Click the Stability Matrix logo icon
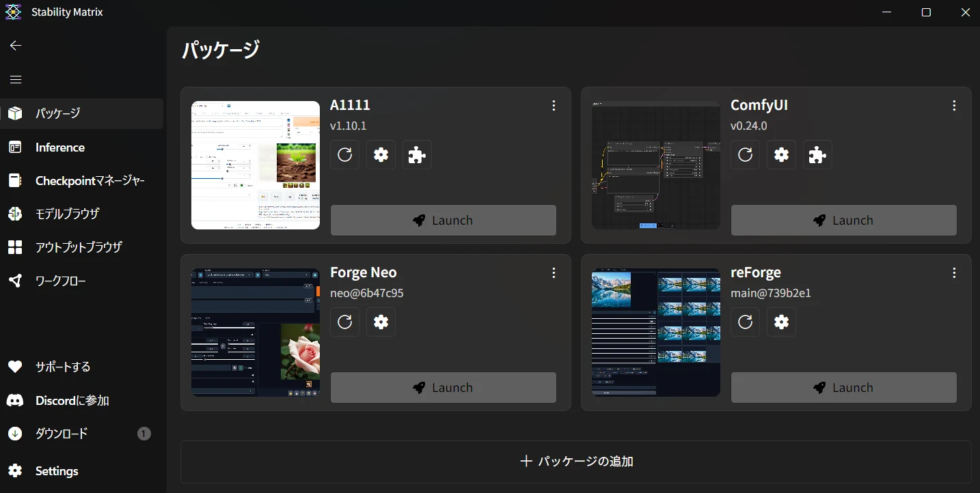The height and width of the screenshot is (493, 980). coord(13,12)
